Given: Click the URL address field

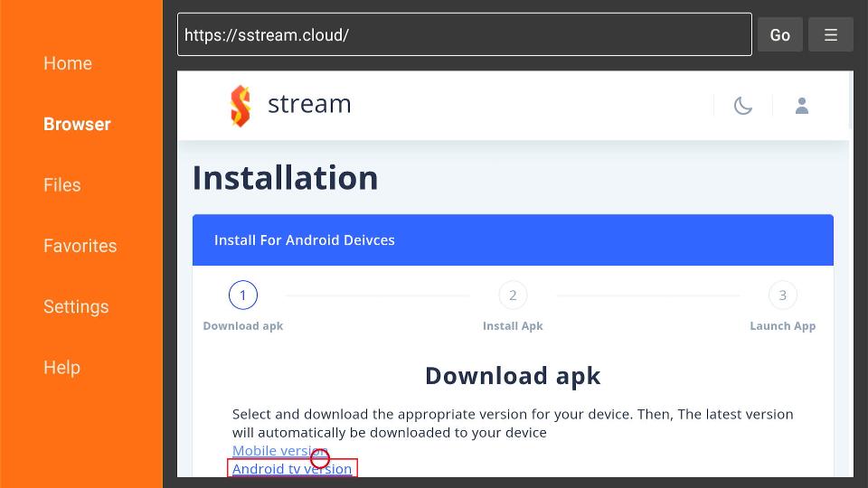Looking at the screenshot, I should coord(465,34).
